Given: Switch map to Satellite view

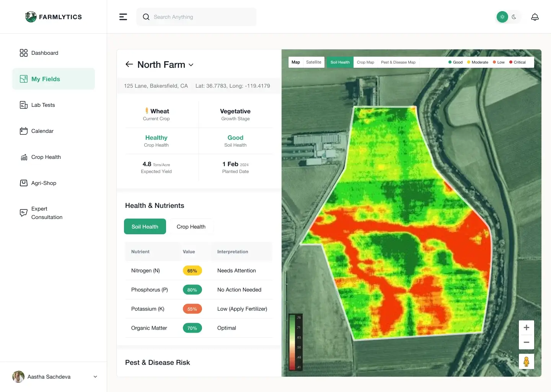Looking at the screenshot, I should coord(313,62).
